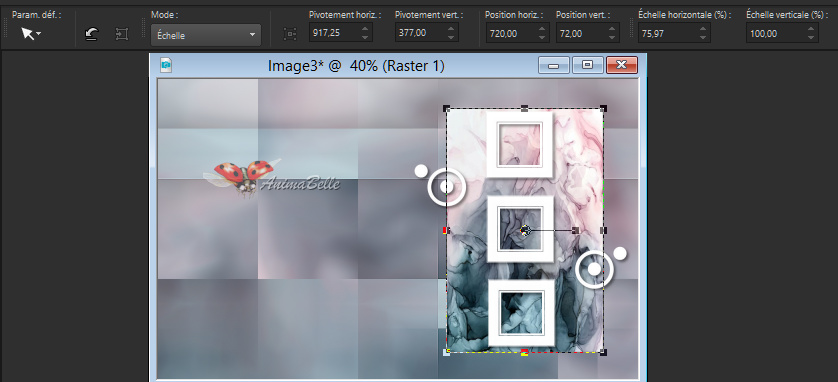
Task: Click the top-right corner selection handle
Action: 603,108
